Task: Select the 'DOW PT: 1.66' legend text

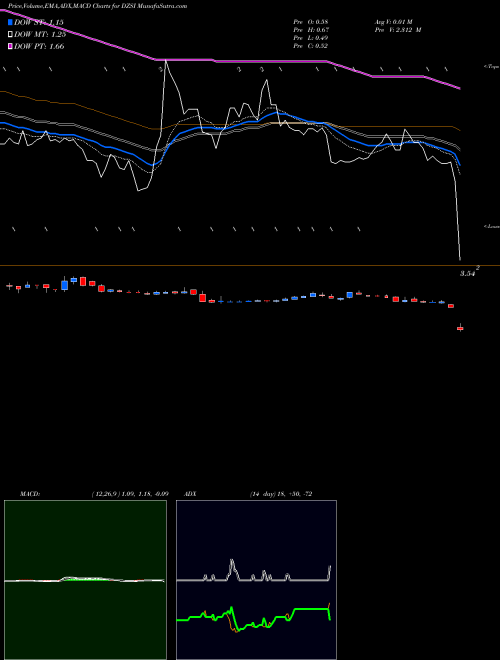Action: point(39,46)
